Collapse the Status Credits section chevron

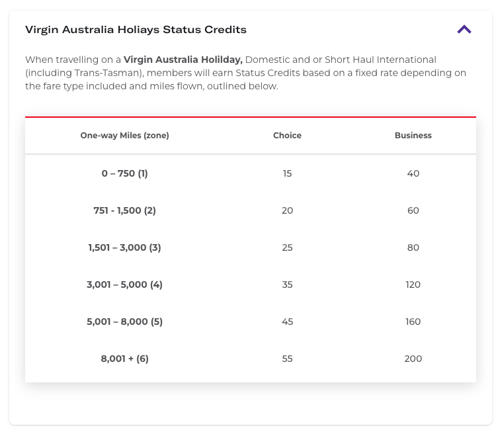464,30
